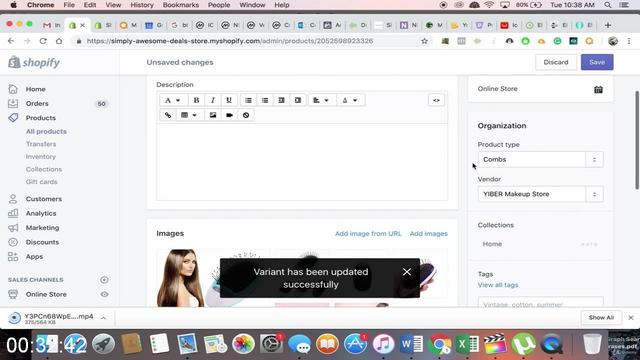Expand the downloaded mp4 file options chevron
Image resolution: width=640 pixels, height=360 pixels.
pos(103,318)
